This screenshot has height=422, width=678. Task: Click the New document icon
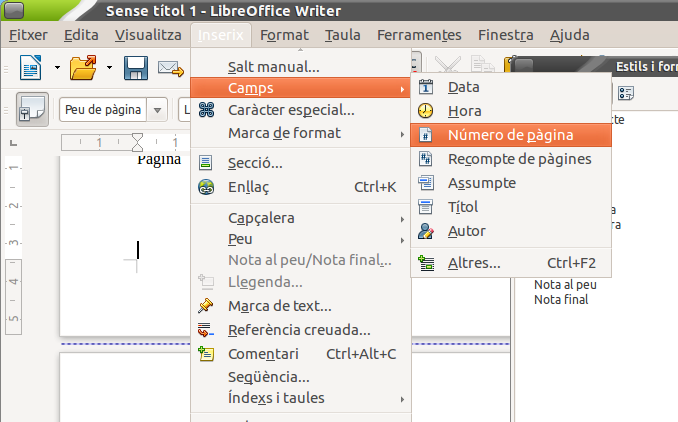[30, 67]
